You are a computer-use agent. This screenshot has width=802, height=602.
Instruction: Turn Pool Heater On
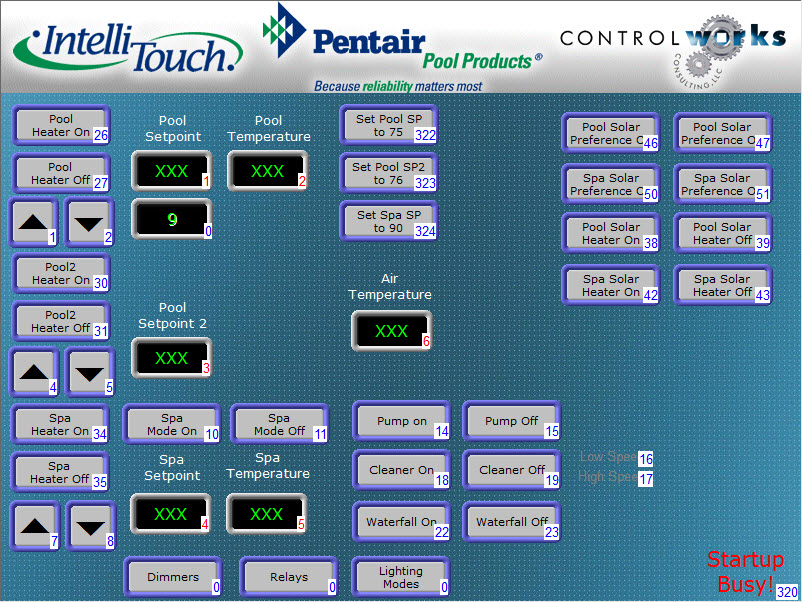click(61, 125)
